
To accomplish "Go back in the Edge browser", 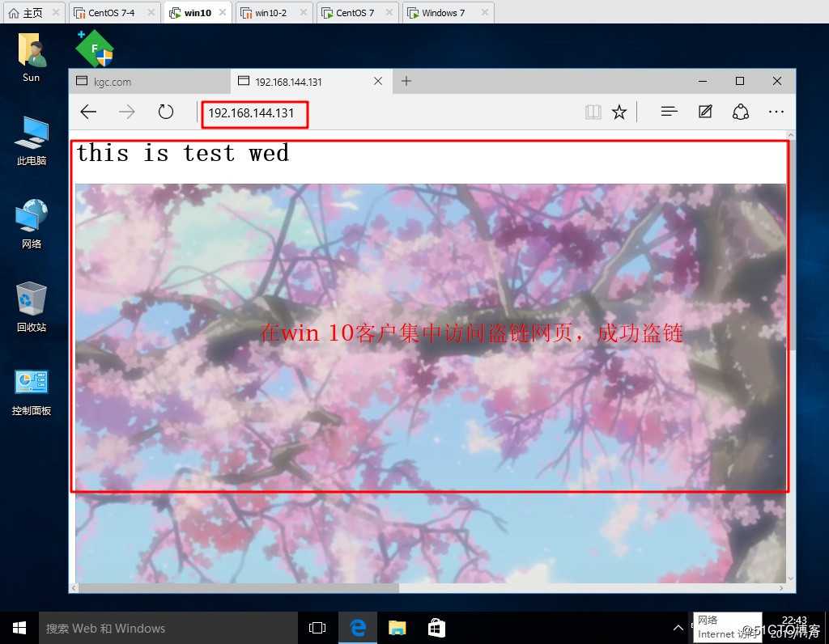I will tap(88, 112).
